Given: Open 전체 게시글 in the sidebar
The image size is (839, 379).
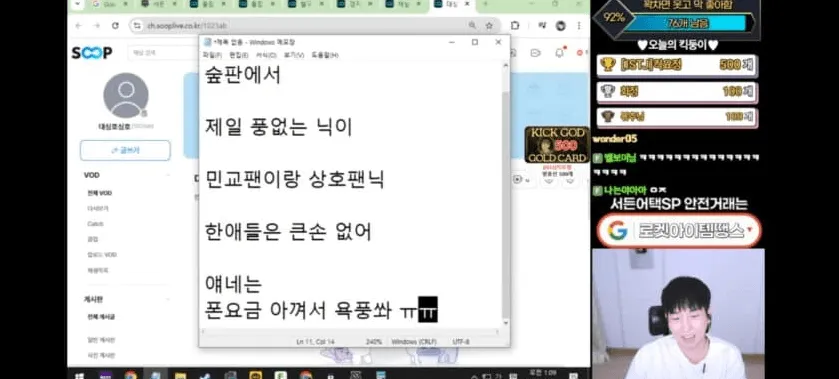Looking at the screenshot, I should click(x=101, y=317).
